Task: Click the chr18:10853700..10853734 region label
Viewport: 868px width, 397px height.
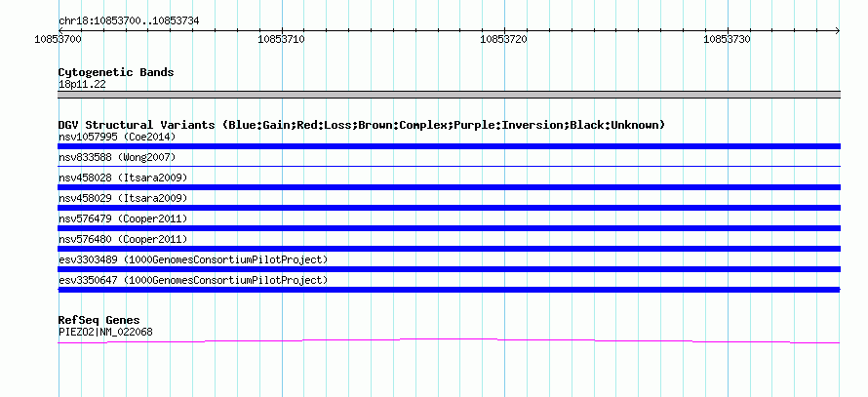Action: coord(129,21)
